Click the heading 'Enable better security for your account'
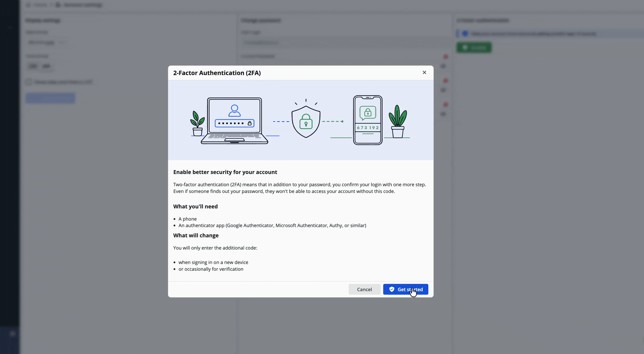Viewport: 644px width, 354px height. click(225, 172)
